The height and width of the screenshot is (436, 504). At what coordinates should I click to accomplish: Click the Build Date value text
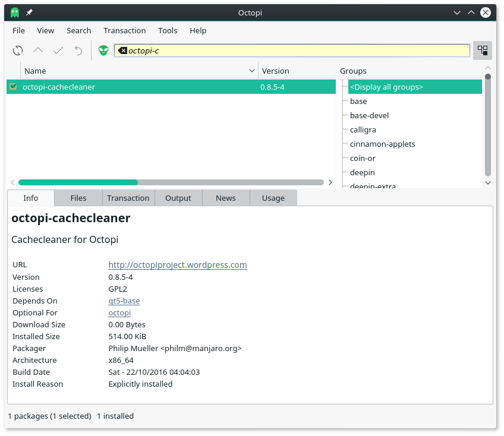click(x=154, y=372)
